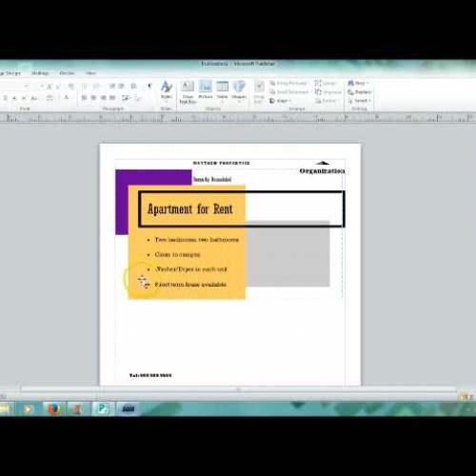This screenshot has height=476, width=476.
Task: Open Firefox from the taskbar
Action: point(54,409)
